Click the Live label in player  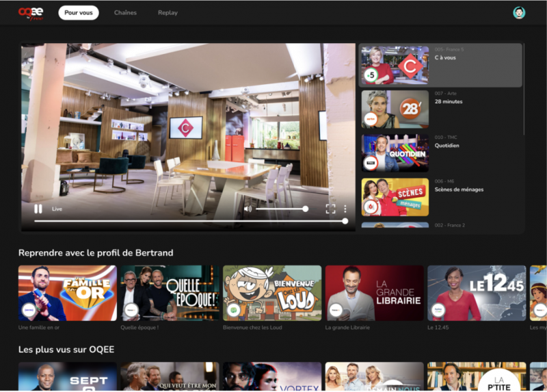tap(57, 209)
